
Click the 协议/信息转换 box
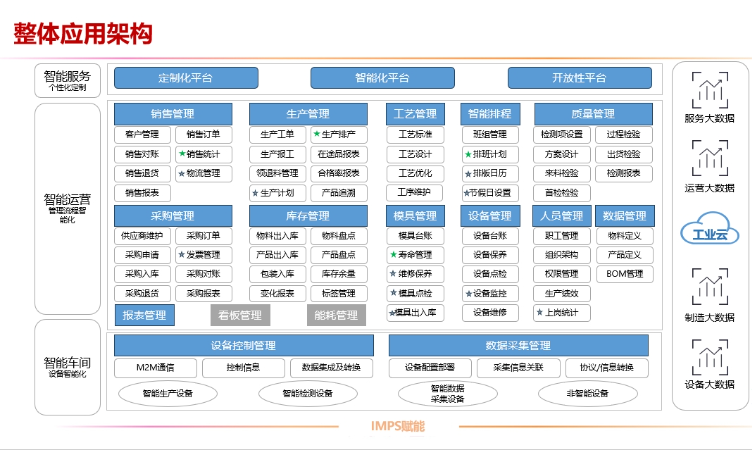tap(607, 368)
